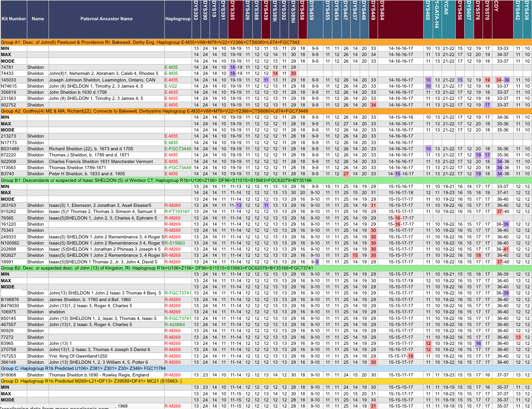The width and height of the screenshot is (532, 409).
Task: Click kit number 918068
Action: [x=13, y=375]
